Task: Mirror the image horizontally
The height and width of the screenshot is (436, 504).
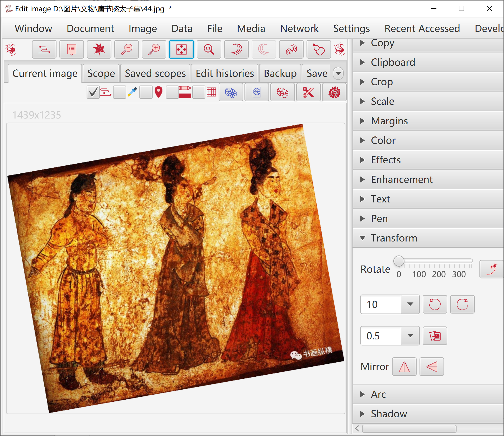Action: pyautogui.click(x=404, y=367)
